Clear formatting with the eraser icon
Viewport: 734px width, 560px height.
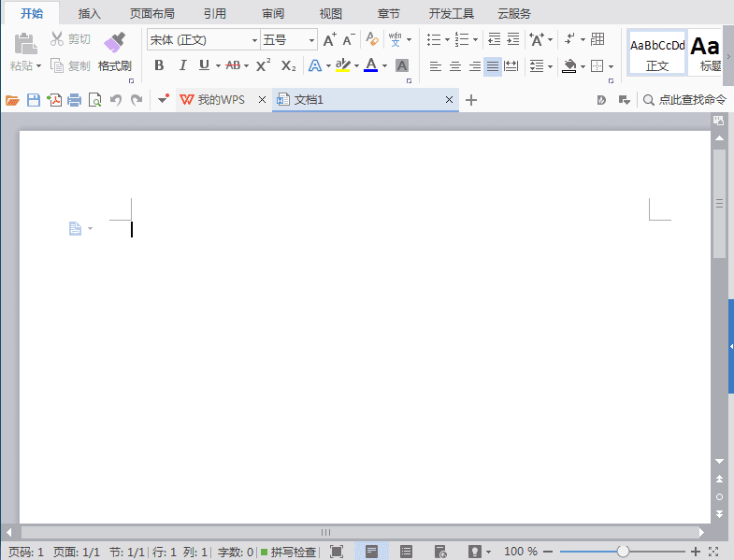372,39
